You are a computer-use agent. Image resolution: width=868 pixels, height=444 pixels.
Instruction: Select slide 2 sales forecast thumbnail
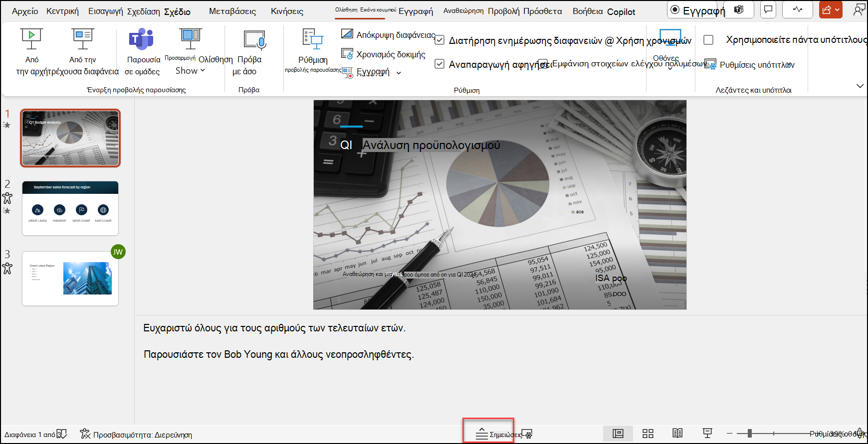pos(70,208)
